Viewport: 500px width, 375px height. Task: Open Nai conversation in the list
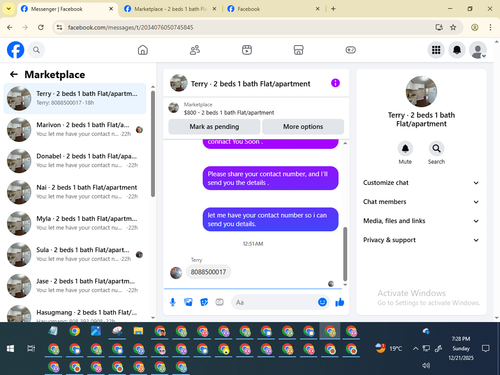tap(75, 192)
